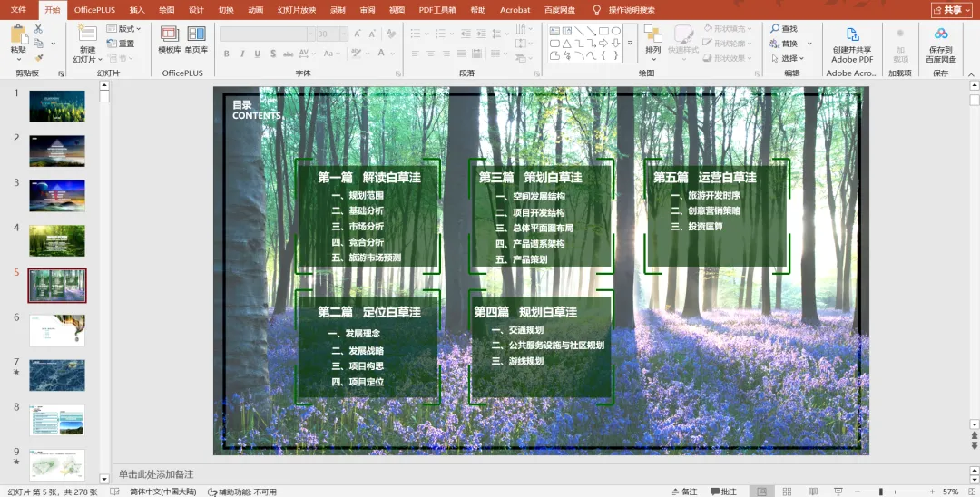This screenshot has width=980, height=497.
Task: Open the 模板库 template library
Action: 170,40
